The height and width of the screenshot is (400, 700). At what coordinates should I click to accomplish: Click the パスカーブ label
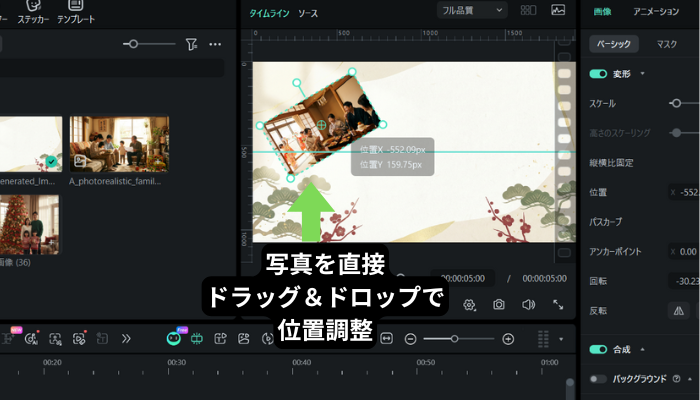pos(605,222)
